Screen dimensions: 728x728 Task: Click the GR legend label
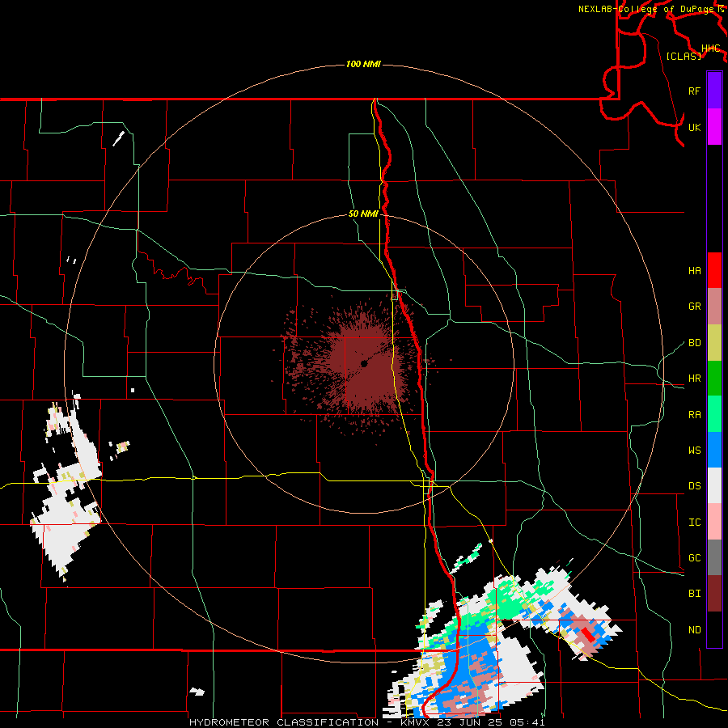[x=694, y=307]
